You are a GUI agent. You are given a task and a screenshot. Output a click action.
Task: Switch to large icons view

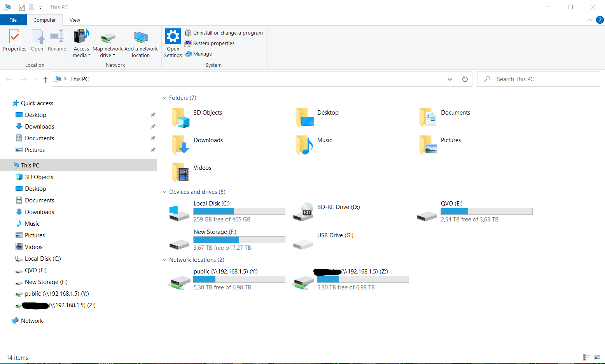click(x=598, y=357)
